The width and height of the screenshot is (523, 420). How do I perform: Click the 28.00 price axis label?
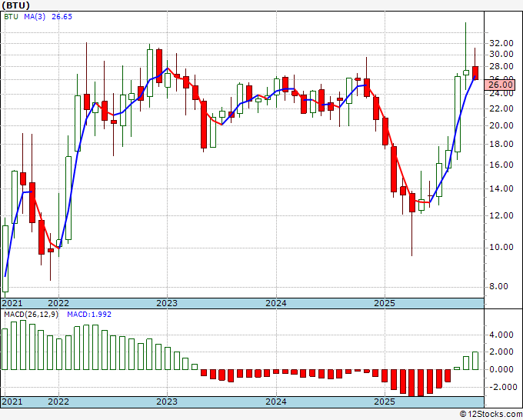pyautogui.click(x=501, y=66)
